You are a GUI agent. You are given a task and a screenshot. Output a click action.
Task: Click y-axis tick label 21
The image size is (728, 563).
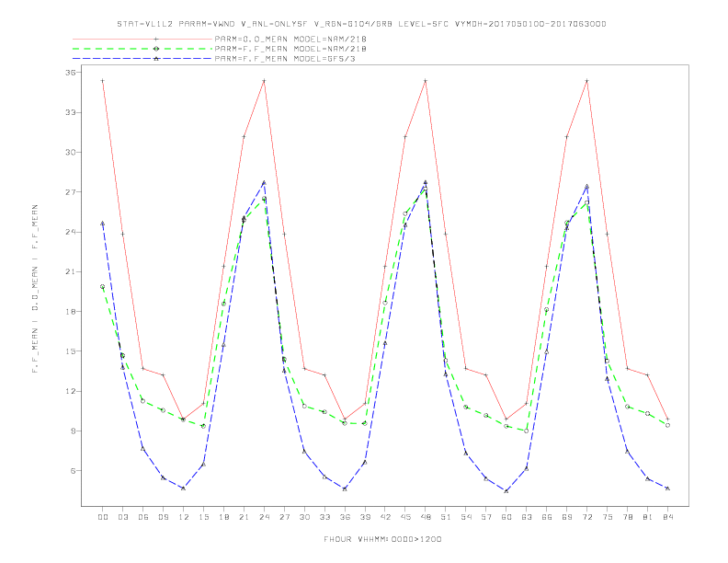[71, 271]
